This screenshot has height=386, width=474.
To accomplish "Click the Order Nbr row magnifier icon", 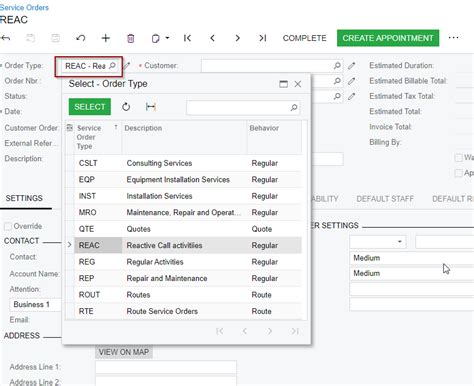I will click(x=337, y=81).
